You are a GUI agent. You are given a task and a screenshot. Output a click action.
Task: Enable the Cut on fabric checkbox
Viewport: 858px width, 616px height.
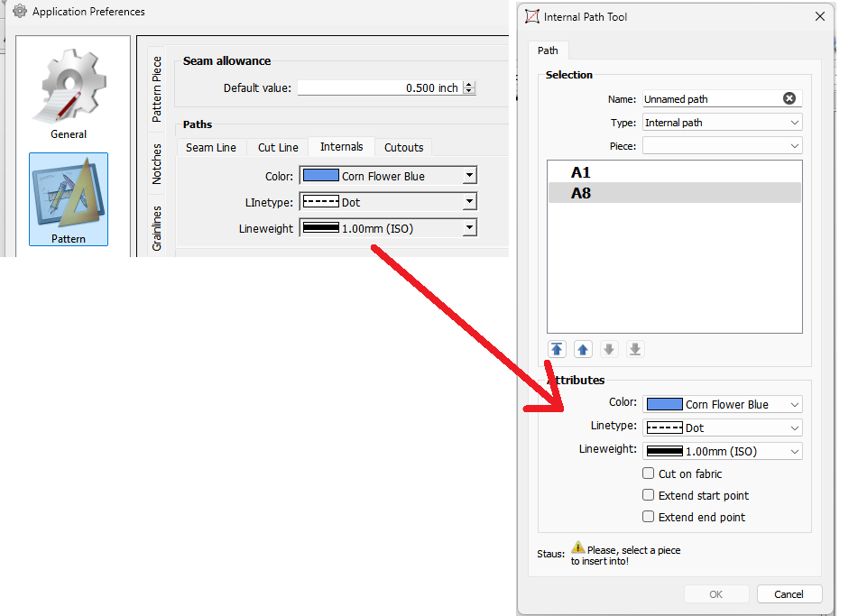point(648,473)
